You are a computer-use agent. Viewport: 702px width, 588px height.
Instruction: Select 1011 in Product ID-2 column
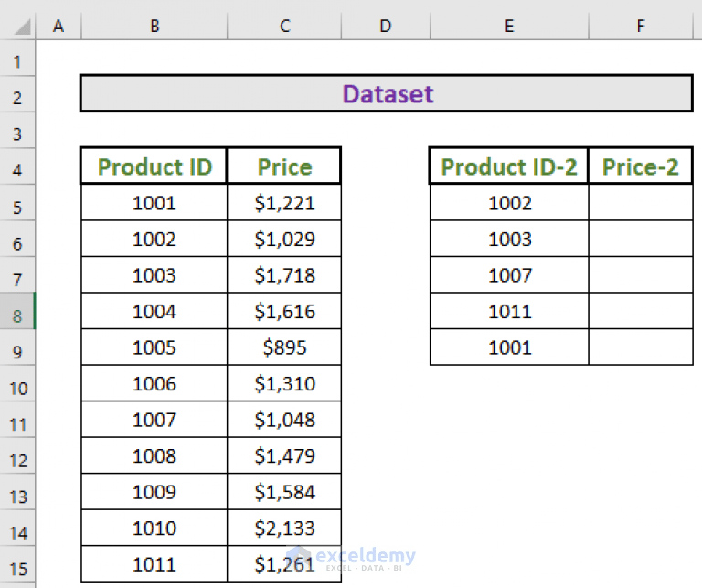tap(509, 311)
